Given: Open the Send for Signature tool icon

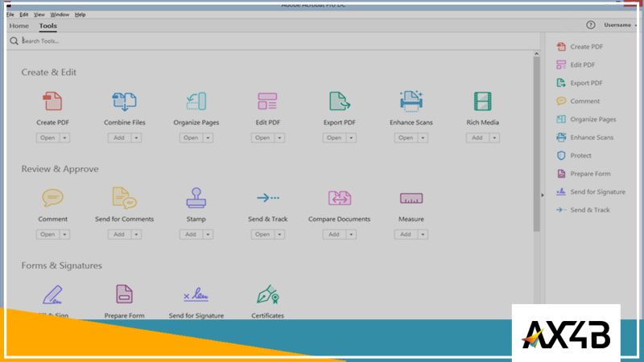Looking at the screenshot, I should (196, 295).
